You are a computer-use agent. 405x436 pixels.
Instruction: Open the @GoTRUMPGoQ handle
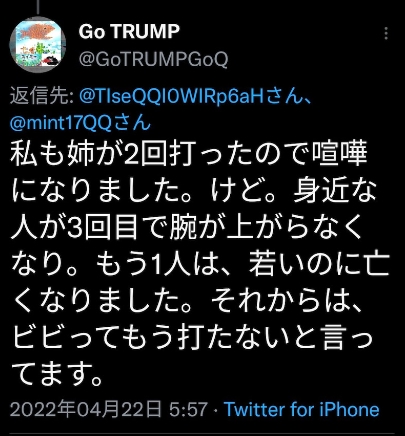(x=153, y=60)
